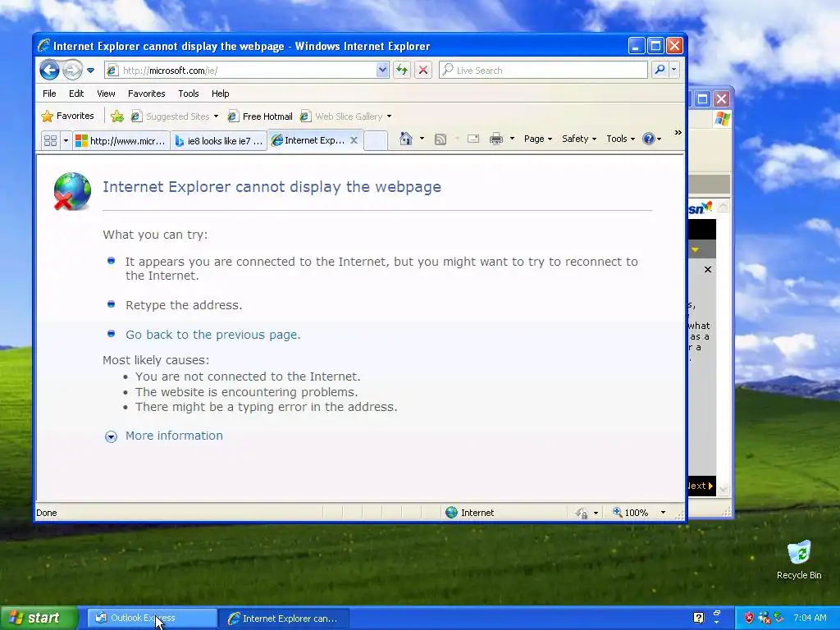The width and height of the screenshot is (840, 630).
Task: Click the Forward arrow button
Action: pyautogui.click(x=72, y=71)
